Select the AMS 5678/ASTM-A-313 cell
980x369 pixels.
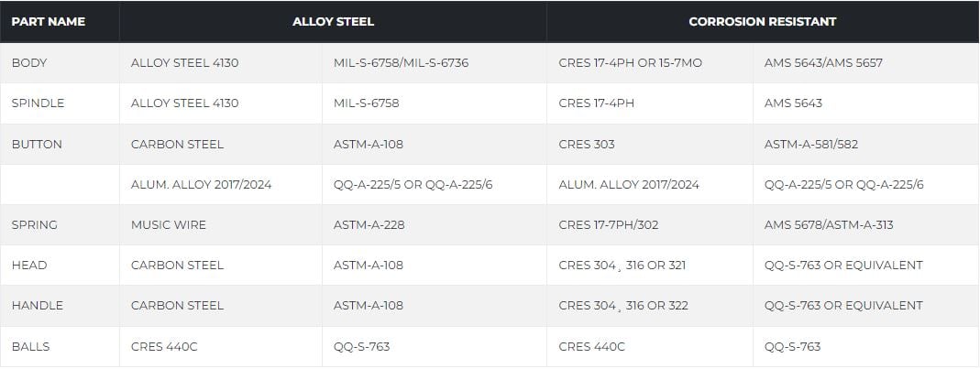click(x=829, y=224)
